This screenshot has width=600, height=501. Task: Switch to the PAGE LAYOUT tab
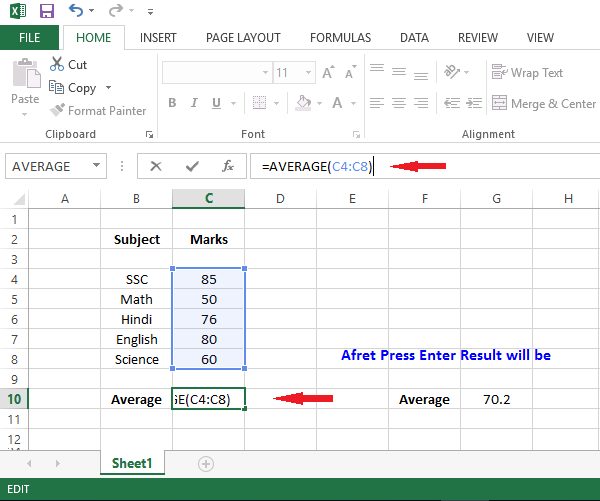(x=243, y=38)
